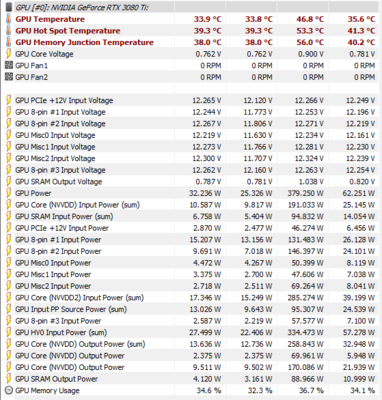The image size is (382, 400).
Task: Click lightning icon beside GPU 8-pin #1 Input Power
Action: point(9,240)
